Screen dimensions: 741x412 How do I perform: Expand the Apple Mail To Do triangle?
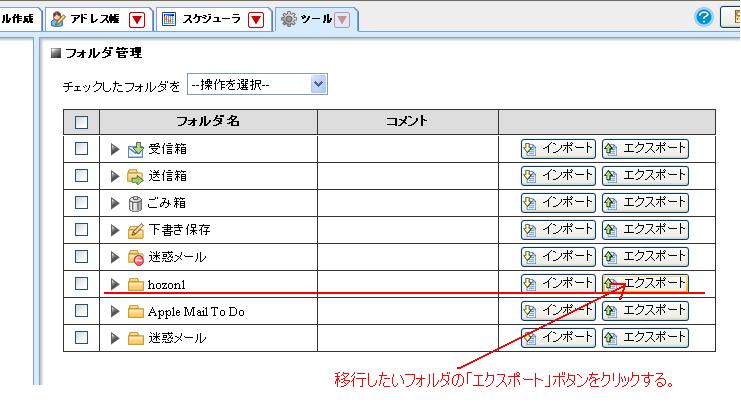(x=114, y=311)
